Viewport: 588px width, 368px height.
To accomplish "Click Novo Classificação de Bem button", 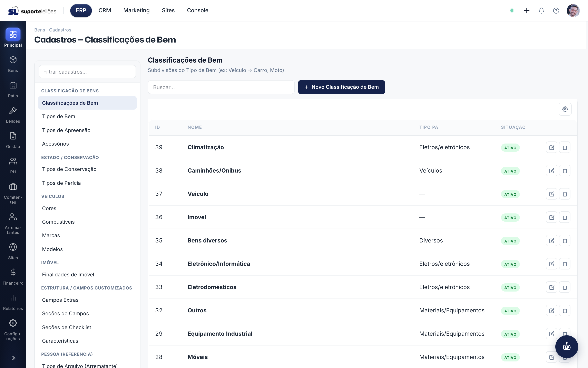I will pos(341,87).
